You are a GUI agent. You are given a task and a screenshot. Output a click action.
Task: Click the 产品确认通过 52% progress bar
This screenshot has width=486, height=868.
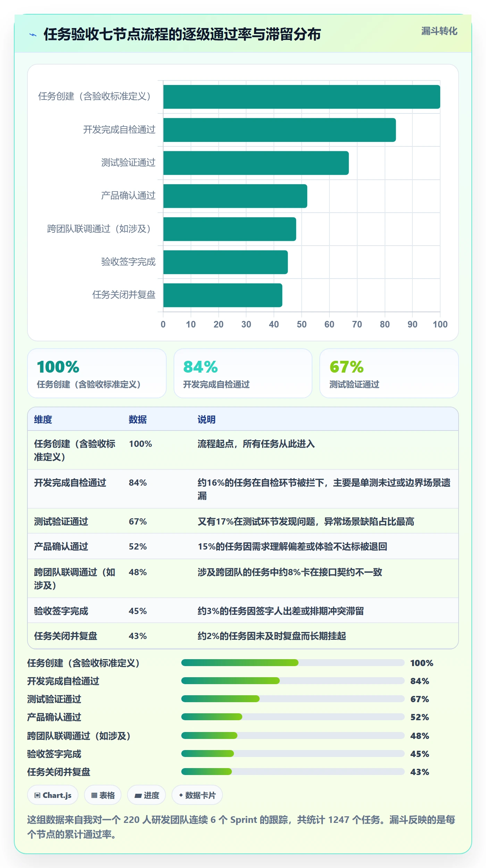click(293, 717)
